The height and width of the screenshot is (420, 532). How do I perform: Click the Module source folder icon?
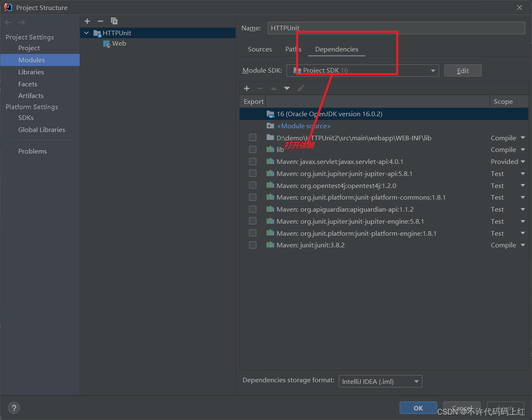[270, 126]
